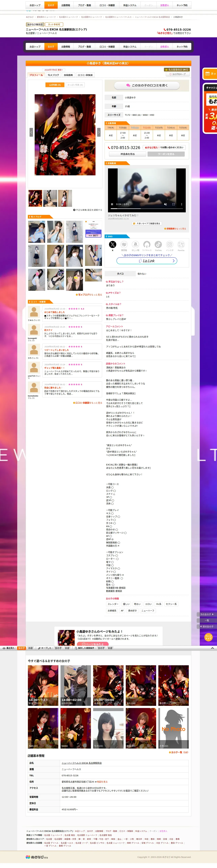217x868 pixels.
Task: Click the 名古屋風俗店 16位 ranking badge
Action: coord(177,70)
